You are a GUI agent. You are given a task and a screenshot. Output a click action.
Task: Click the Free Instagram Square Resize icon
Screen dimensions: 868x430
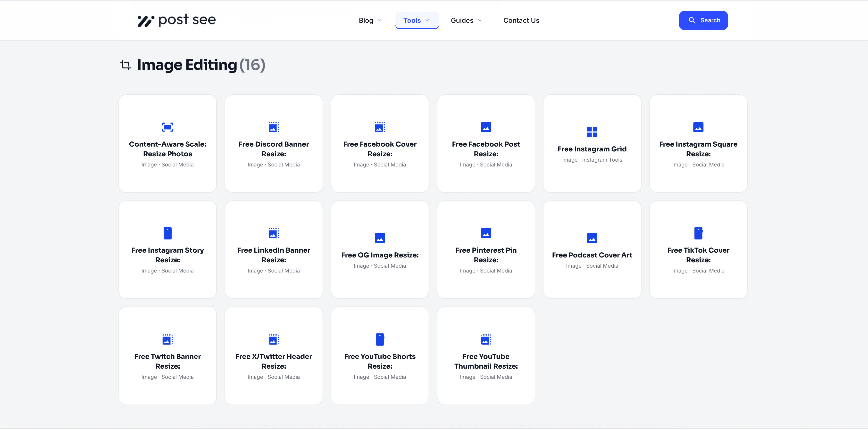coord(698,127)
